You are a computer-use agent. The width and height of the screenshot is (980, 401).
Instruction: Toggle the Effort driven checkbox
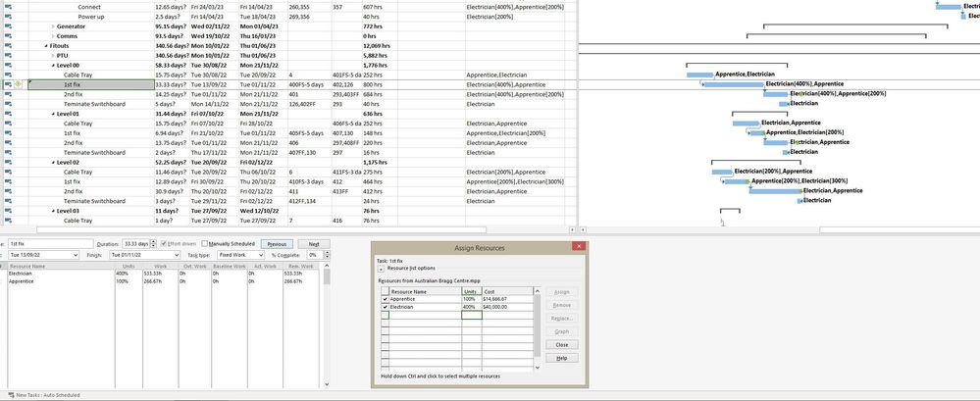pyautogui.click(x=164, y=244)
